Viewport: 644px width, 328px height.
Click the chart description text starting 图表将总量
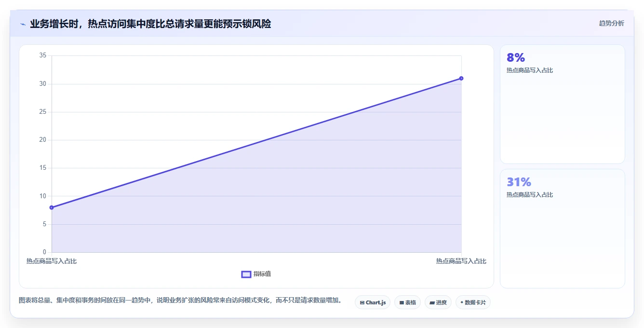coord(181,300)
